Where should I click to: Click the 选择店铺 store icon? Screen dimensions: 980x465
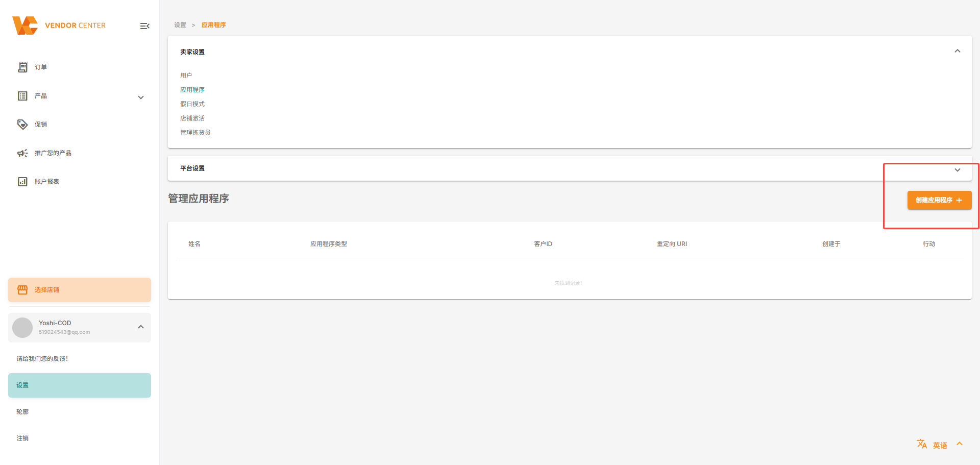[22, 290]
